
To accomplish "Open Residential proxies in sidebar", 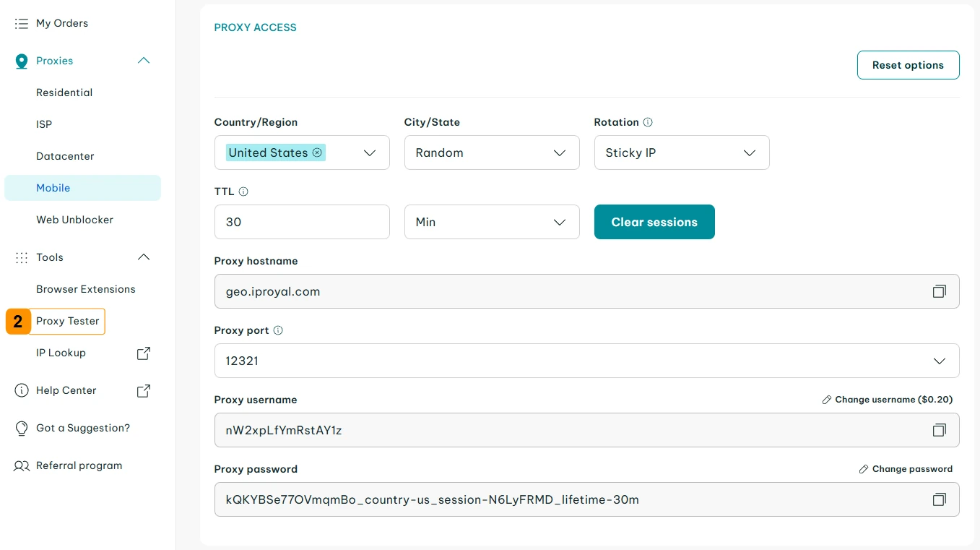I will pyautogui.click(x=64, y=93).
